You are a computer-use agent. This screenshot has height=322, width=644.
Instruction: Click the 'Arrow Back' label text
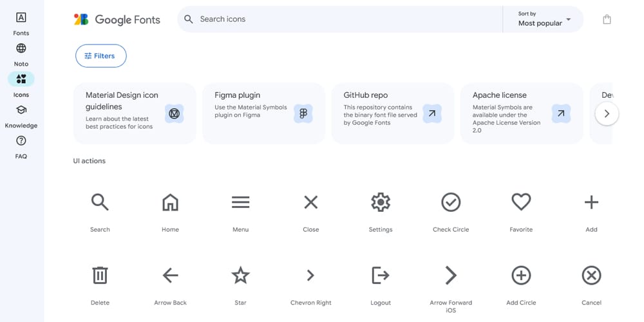pyautogui.click(x=170, y=303)
